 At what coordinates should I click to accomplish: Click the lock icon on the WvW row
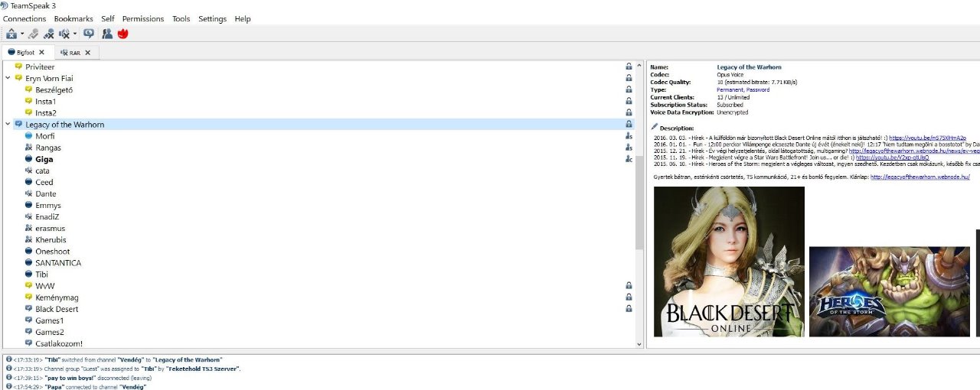[629, 285]
